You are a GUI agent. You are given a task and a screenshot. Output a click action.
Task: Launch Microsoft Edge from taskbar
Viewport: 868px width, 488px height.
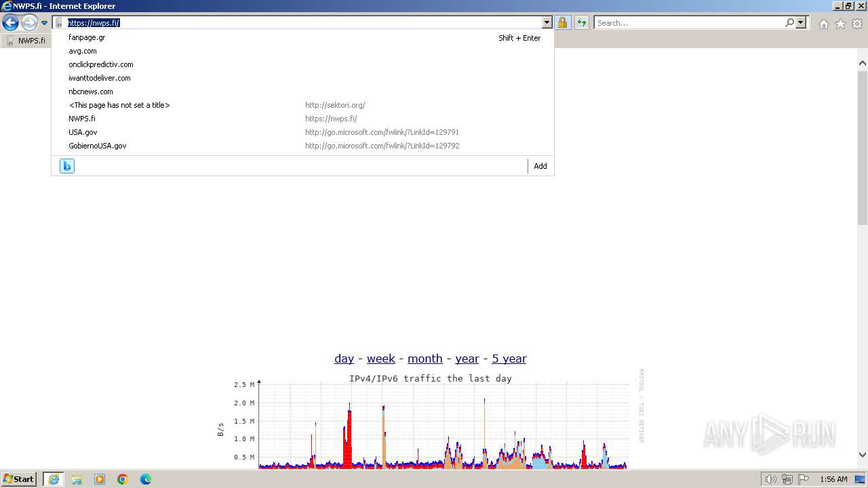coord(146,479)
